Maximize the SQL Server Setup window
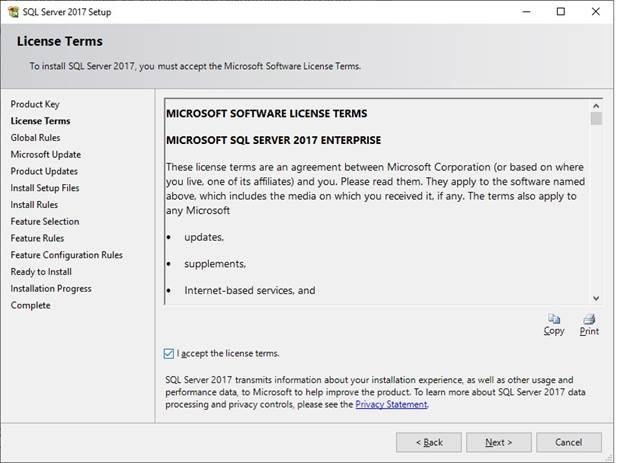The image size is (624, 463). (x=560, y=12)
